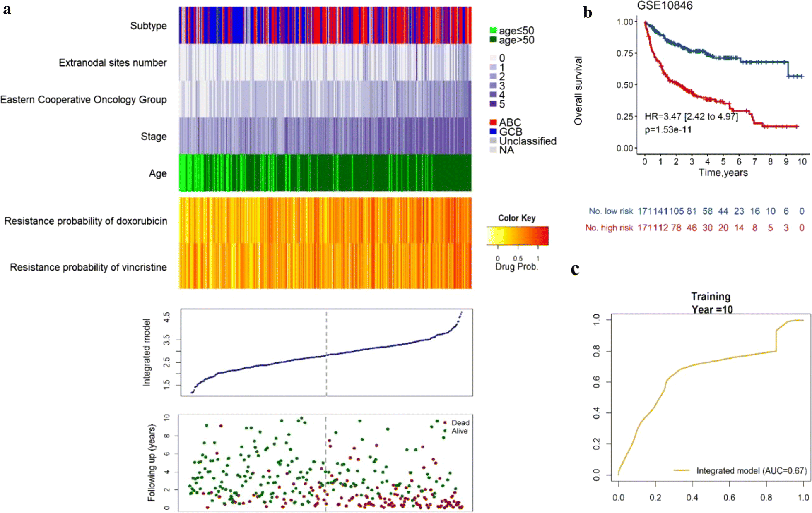
Task: Click the panel a letter label
Action: pyautogui.click(x=7, y=9)
